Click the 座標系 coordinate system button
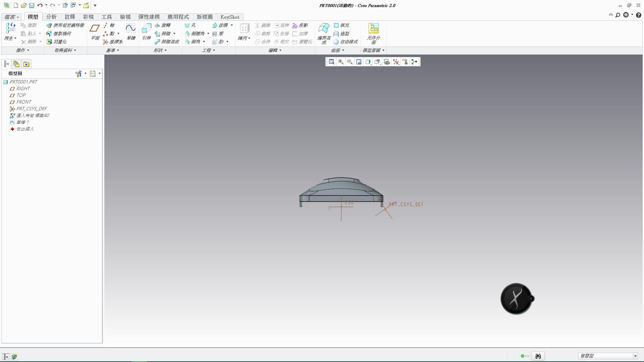The image size is (644, 362). coord(113,42)
